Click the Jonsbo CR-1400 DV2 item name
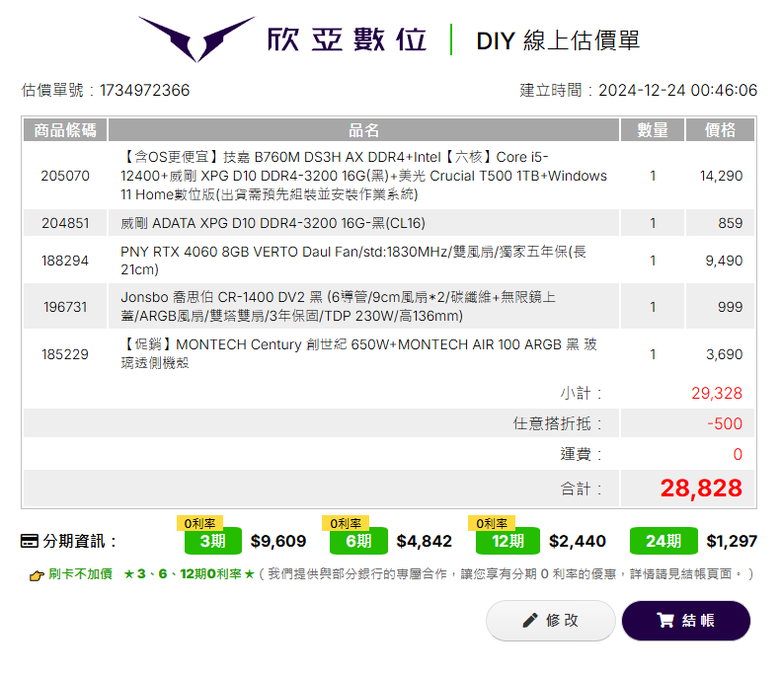The height and width of the screenshot is (676, 780). point(338,306)
